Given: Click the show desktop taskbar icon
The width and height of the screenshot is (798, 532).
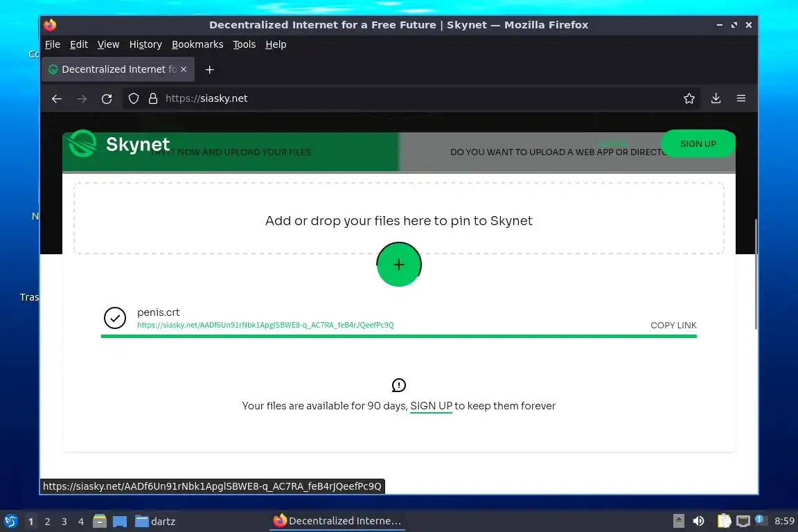Looking at the screenshot, I should tap(120, 522).
